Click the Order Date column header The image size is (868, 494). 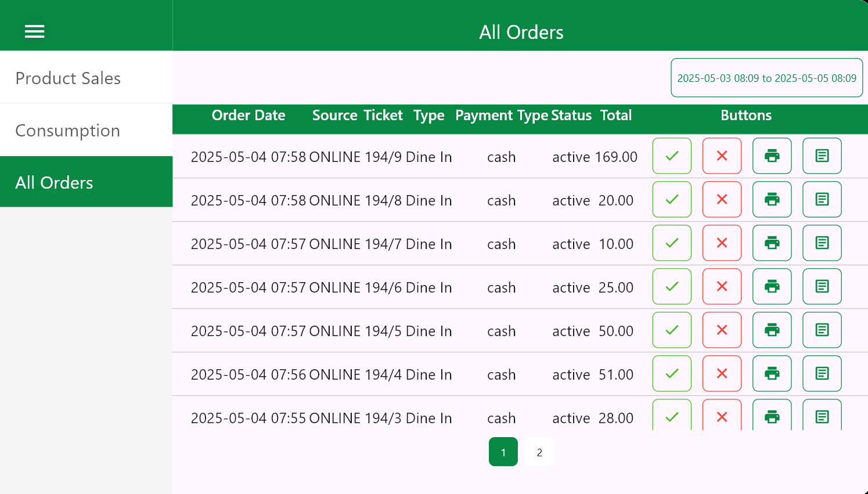(248, 115)
